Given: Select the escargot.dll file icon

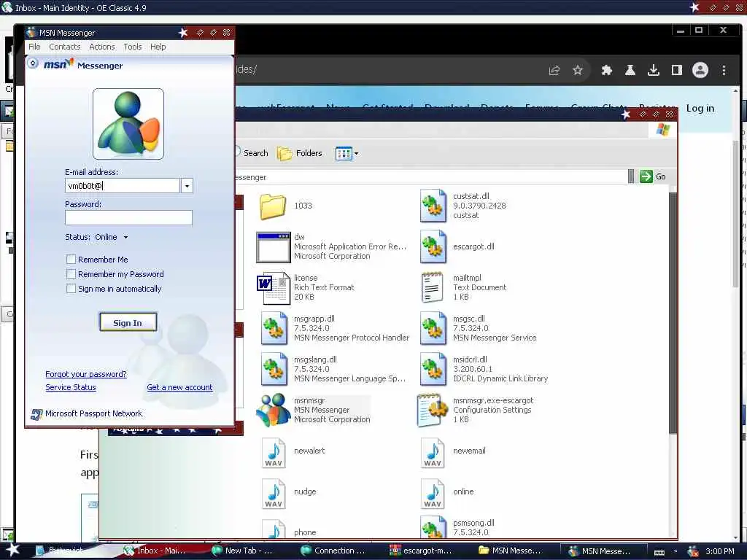Looking at the screenshot, I should pos(433,246).
